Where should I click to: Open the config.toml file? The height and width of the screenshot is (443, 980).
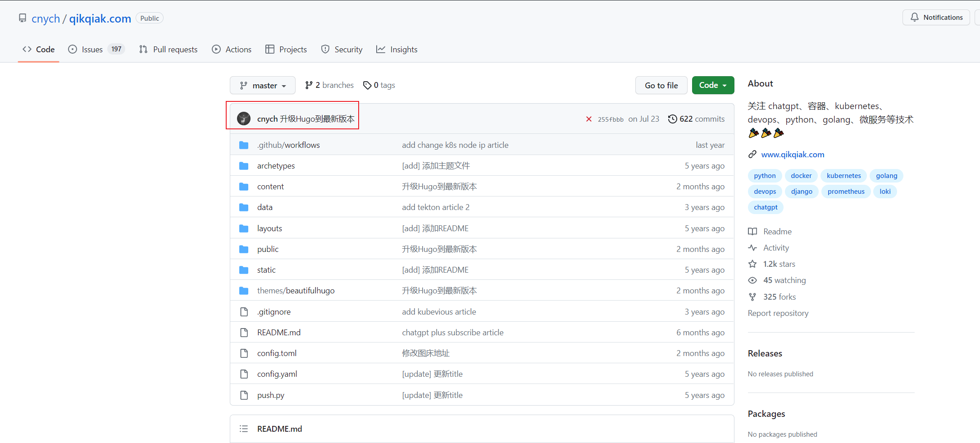tap(277, 353)
